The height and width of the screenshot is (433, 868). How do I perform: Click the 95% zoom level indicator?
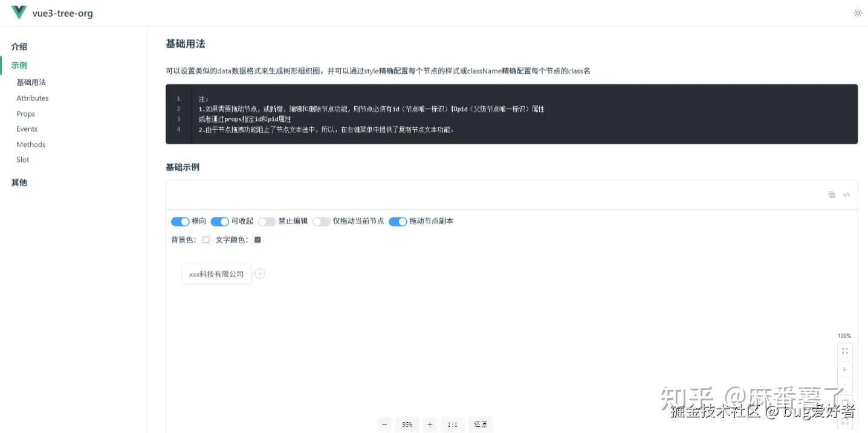click(407, 425)
